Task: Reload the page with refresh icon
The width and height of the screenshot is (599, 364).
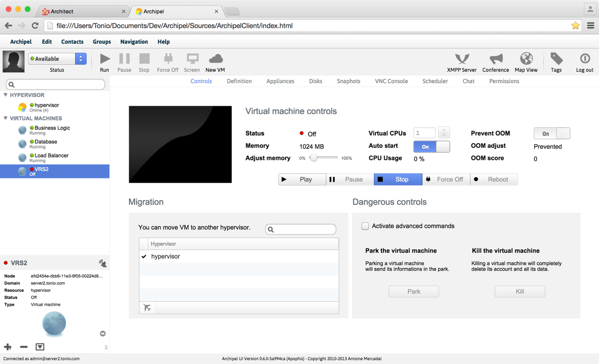Action: coord(35,25)
